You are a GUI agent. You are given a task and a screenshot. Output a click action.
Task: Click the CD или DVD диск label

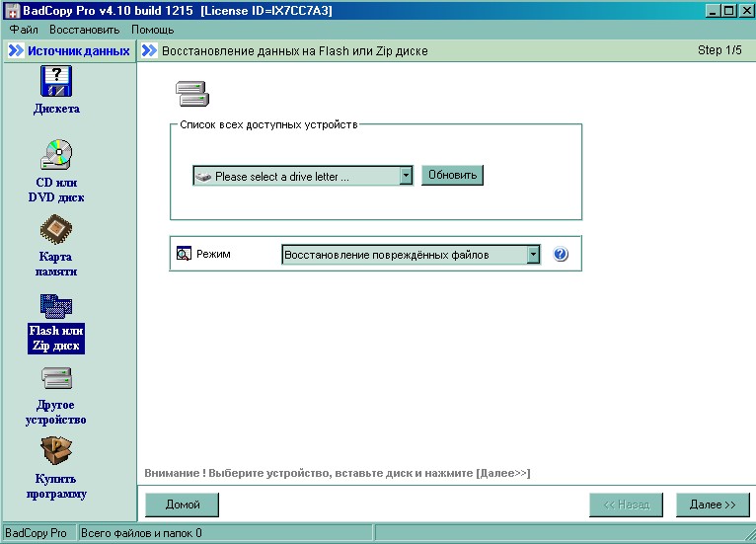pos(56,190)
